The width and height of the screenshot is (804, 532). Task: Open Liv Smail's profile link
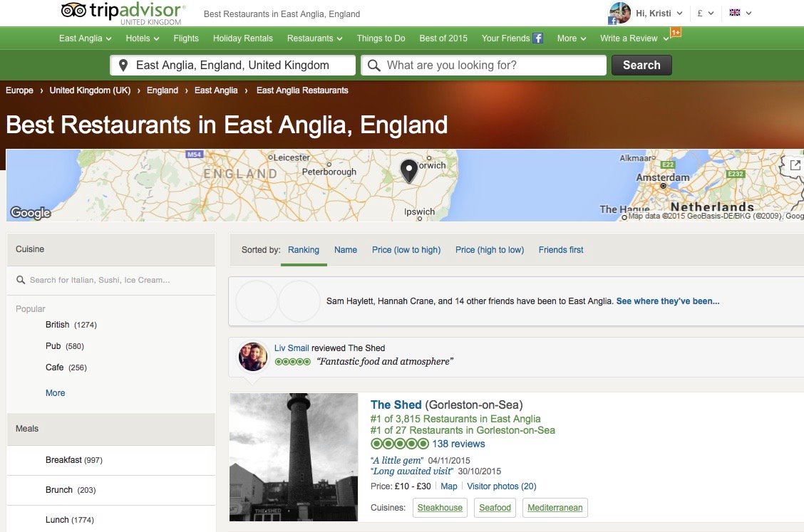tap(292, 348)
